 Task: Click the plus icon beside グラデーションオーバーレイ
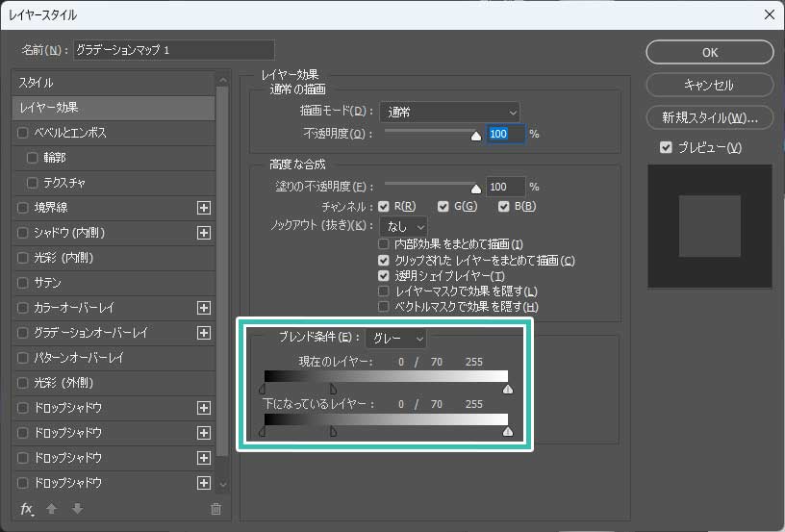[x=203, y=333]
